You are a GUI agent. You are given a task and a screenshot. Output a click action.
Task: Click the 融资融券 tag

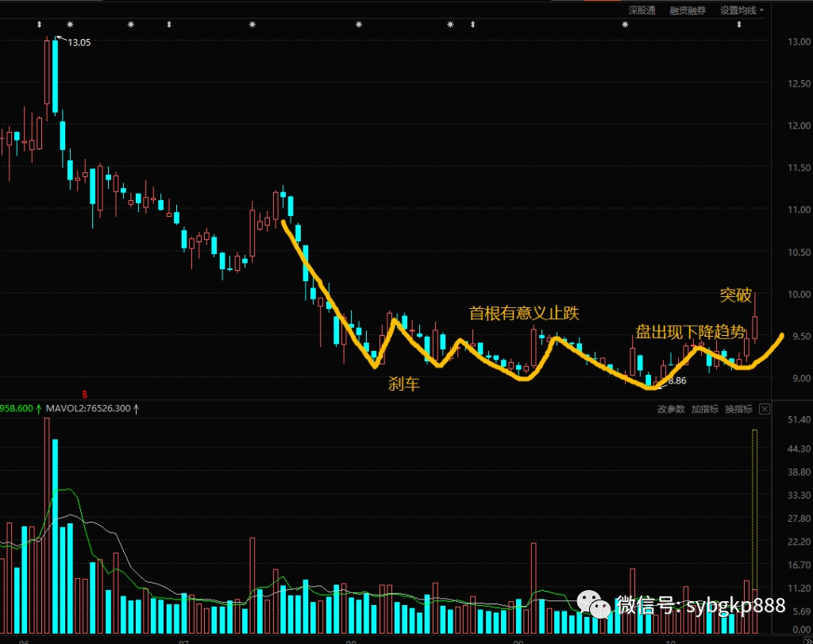(x=688, y=10)
